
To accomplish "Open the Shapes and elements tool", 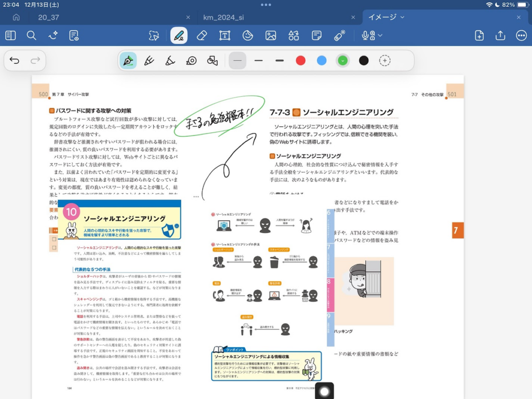I will tap(294, 35).
